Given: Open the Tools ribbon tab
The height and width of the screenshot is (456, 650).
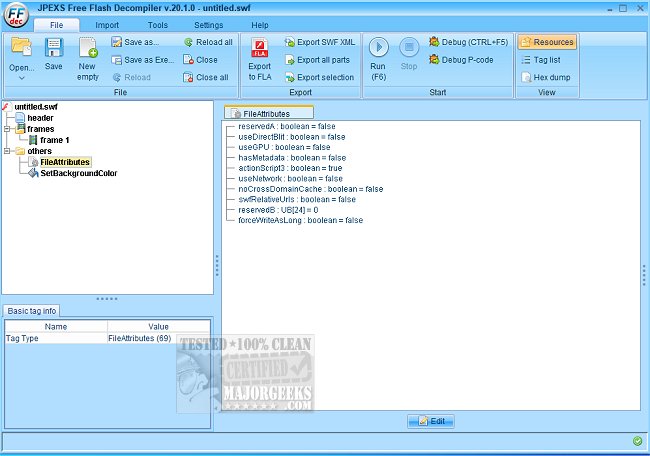Looking at the screenshot, I should point(158,24).
